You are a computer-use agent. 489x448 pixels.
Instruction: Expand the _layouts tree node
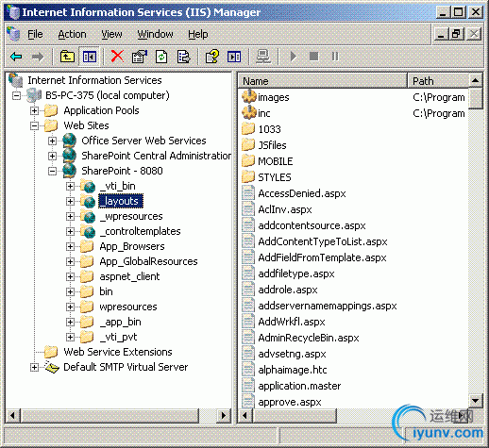(70, 201)
